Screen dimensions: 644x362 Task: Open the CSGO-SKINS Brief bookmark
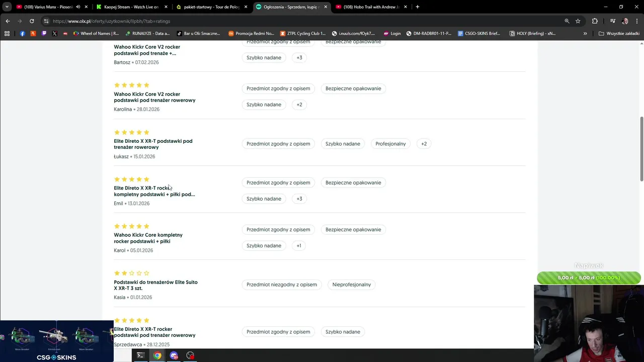[x=479, y=33]
